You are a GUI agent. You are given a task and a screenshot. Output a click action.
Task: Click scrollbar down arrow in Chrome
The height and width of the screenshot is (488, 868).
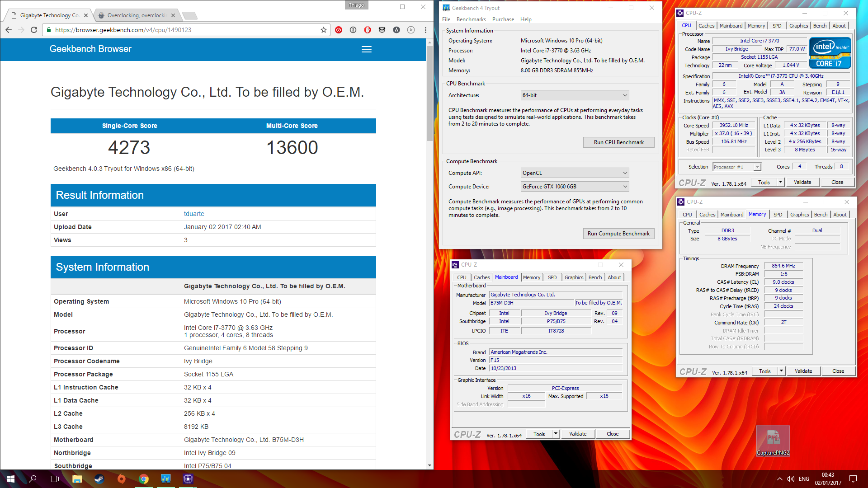[429, 465]
